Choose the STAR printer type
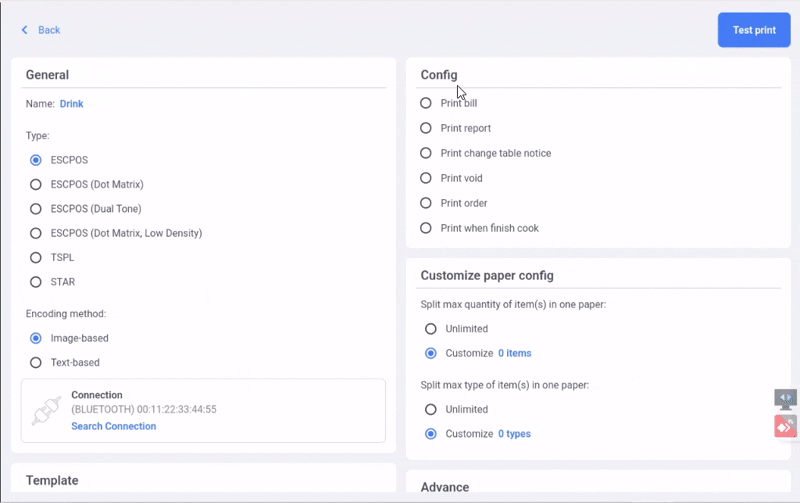800x503 pixels. (x=36, y=282)
